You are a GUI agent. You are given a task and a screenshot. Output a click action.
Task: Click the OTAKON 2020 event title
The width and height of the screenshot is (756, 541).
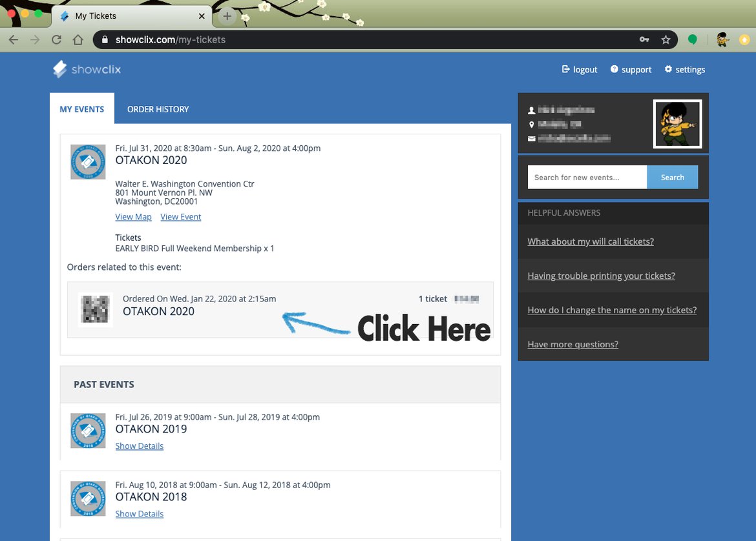pyautogui.click(x=151, y=160)
